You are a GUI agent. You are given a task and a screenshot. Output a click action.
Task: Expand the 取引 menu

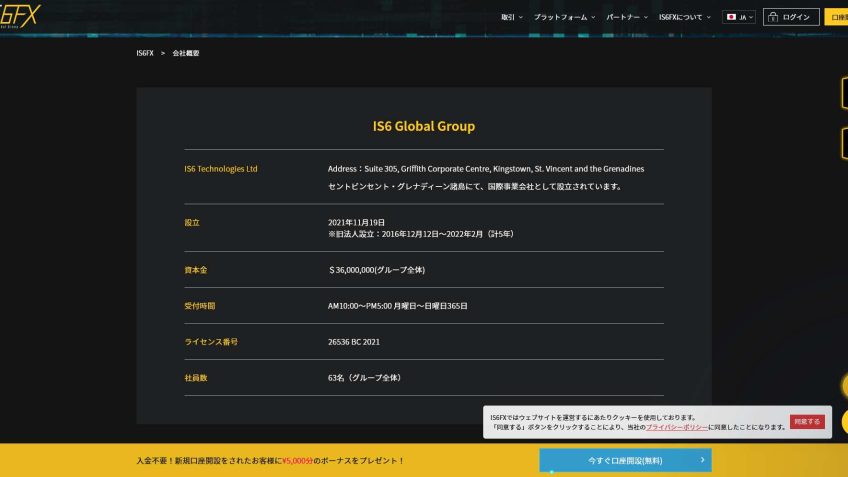511,17
